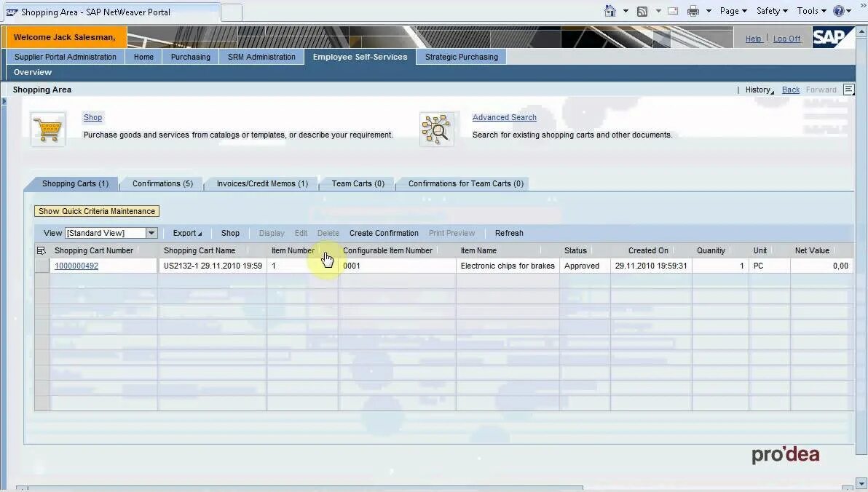Expand the RSS feeds dropdown arrow
This screenshot has width=868, height=492.
pyautogui.click(x=658, y=11)
